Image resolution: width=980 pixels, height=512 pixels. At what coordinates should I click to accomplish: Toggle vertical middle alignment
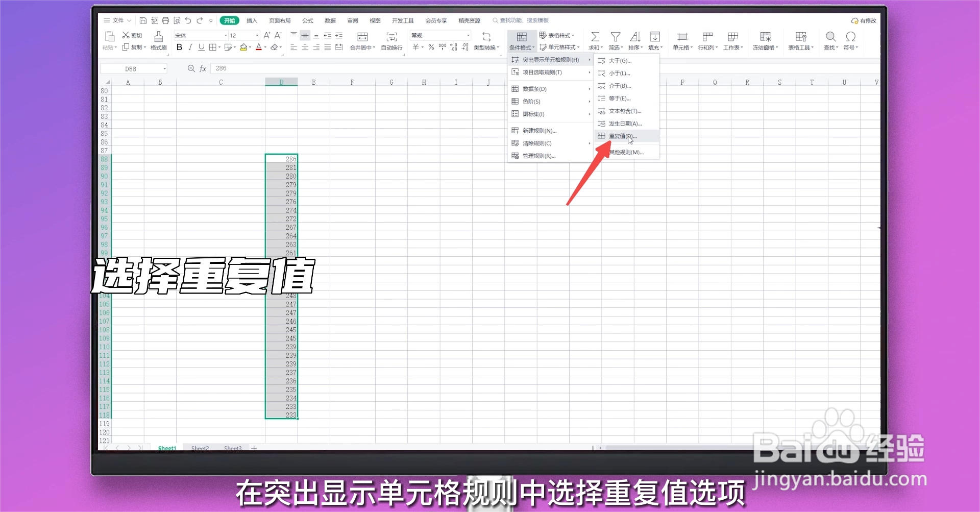click(x=305, y=35)
